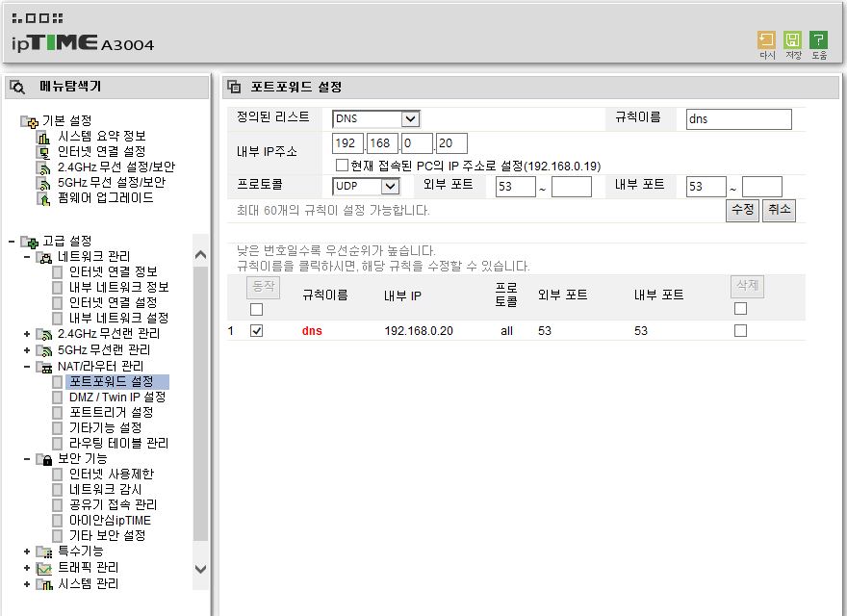Click the 메뉴탐색기 search icon

click(x=17, y=87)
